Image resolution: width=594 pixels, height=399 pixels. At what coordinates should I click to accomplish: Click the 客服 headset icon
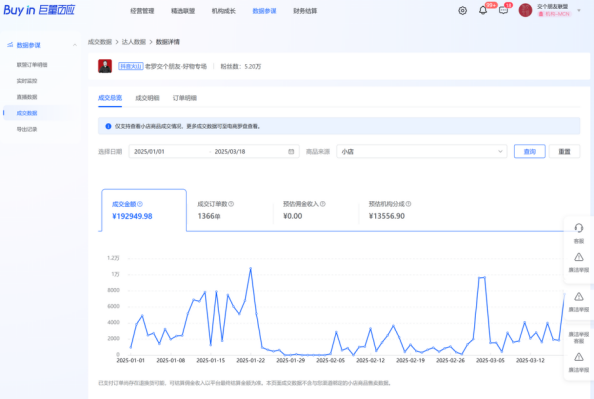click(x=578, y=228)
